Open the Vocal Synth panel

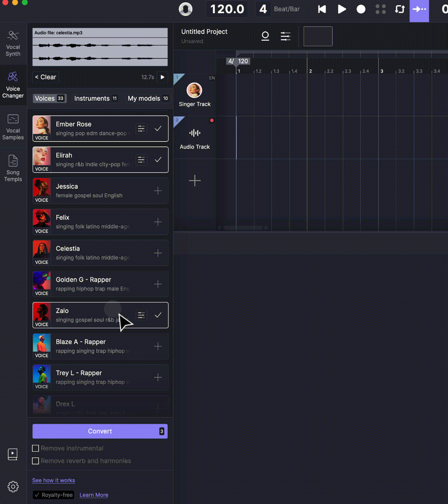[x=13, y=43]
